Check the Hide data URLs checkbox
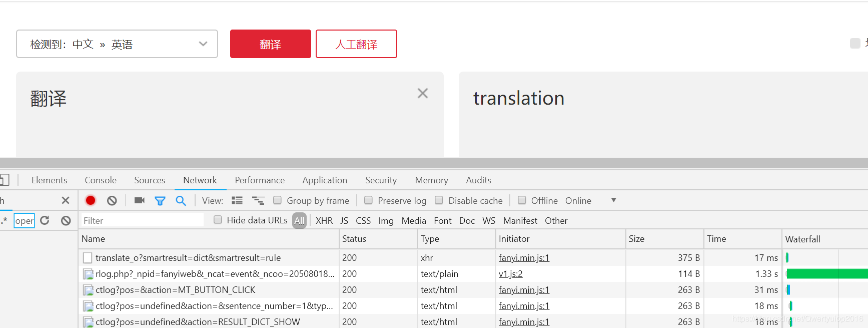Screen dimensions: 868x328 point(218,220)
